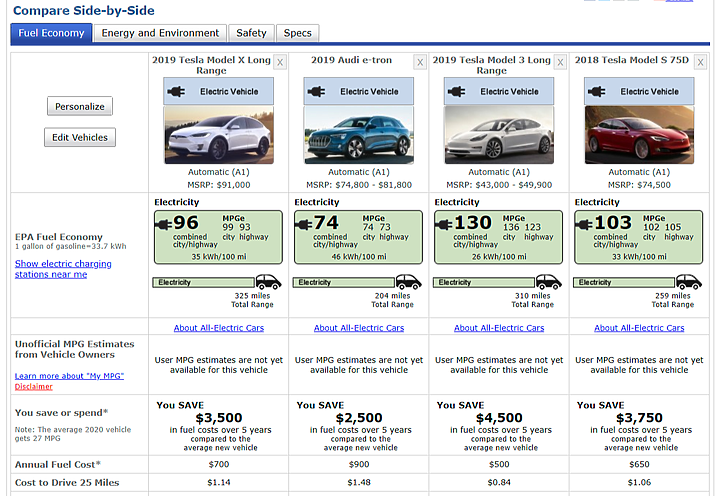
Task: Click the $3,500 savings amount
Action: 219,418
